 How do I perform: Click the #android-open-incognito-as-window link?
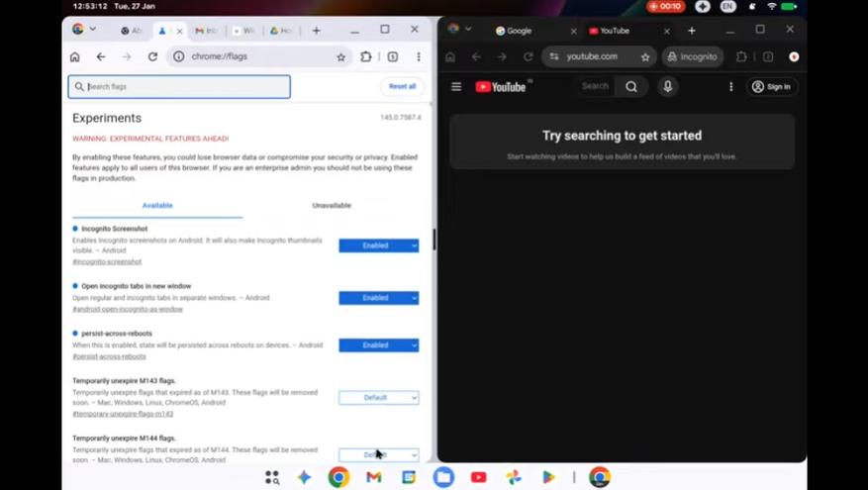click(128, 310)
